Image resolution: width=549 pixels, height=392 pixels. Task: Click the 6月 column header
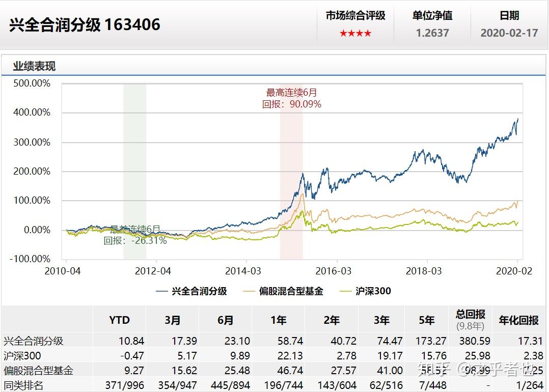tap(226, 320)
